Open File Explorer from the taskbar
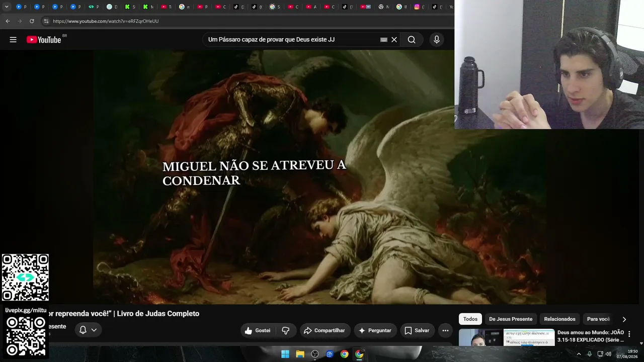Viewport: 644px width, 362px height. coord(300,354)
